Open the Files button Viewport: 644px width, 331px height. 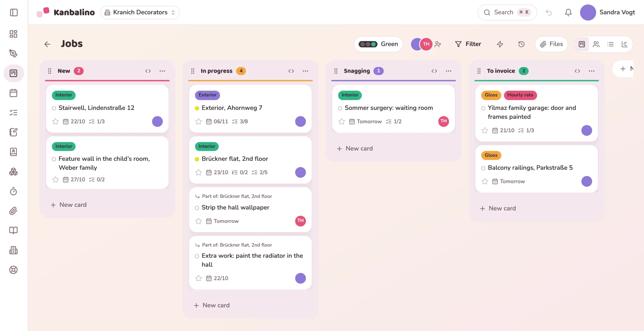coord(551,44)
